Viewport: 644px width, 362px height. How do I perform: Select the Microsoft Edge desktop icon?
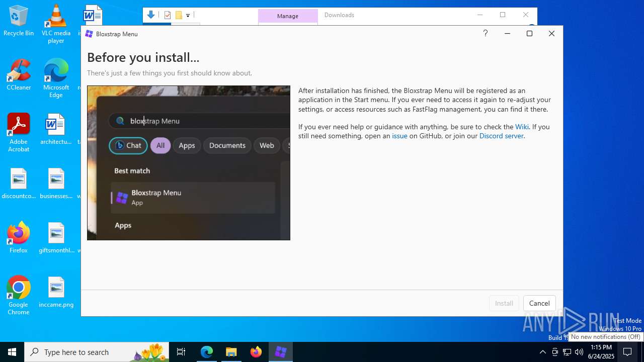(56, 78)
